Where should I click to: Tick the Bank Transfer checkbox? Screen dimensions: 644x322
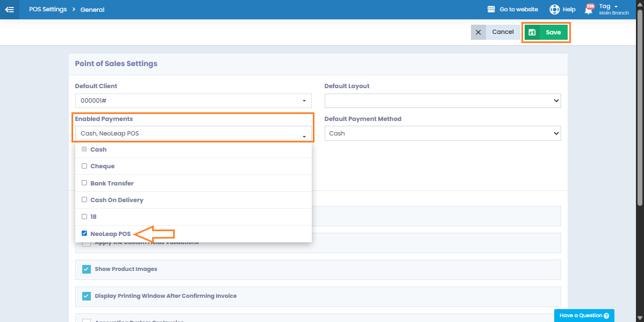tap(84, 183)
